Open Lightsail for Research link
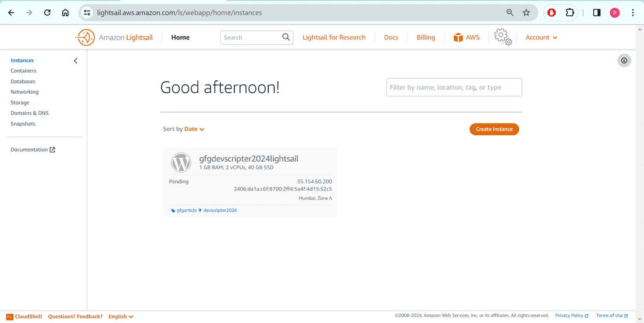Image resolution: width=644 pixels, height=323 pixels. click(x=334, y=38)
